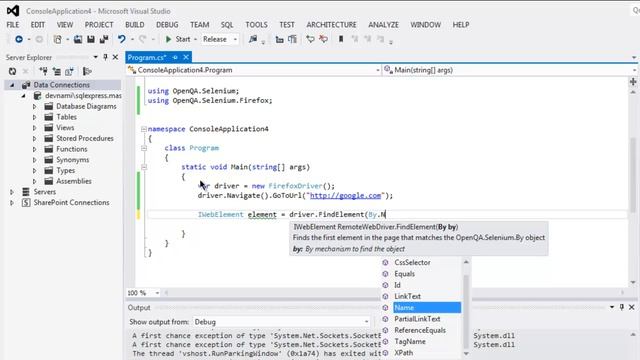Expand the Database Diagrams folder
The height and width of the screenshot is (360, 640).
point(35,107)
